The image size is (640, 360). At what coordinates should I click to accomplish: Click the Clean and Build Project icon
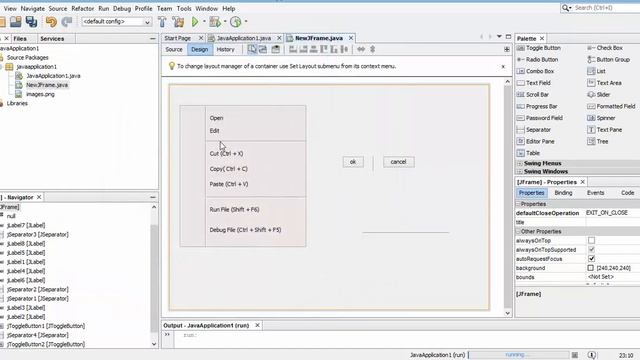coord(178,22)
